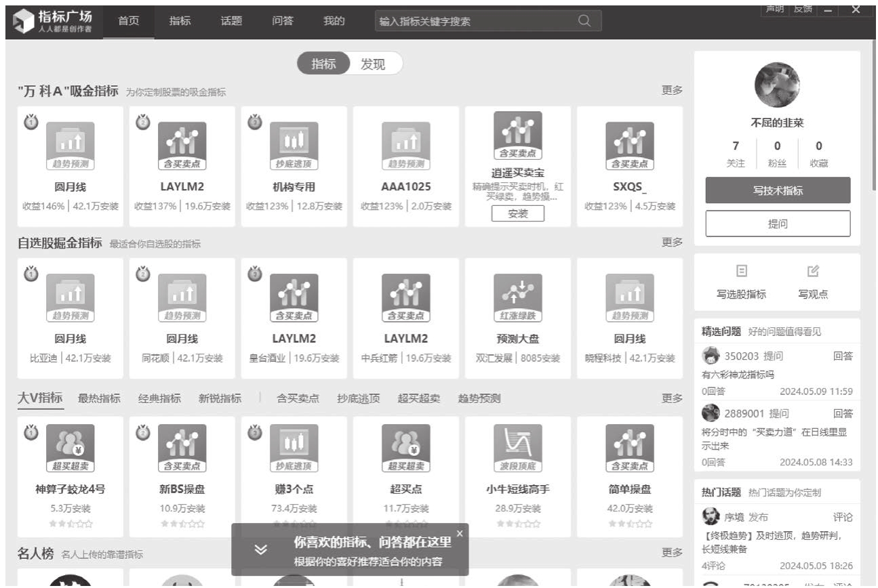The image size is (878, 588).
Task: Open the 新BS操盘 indicator icon
Action: click(x=182, y=448)
